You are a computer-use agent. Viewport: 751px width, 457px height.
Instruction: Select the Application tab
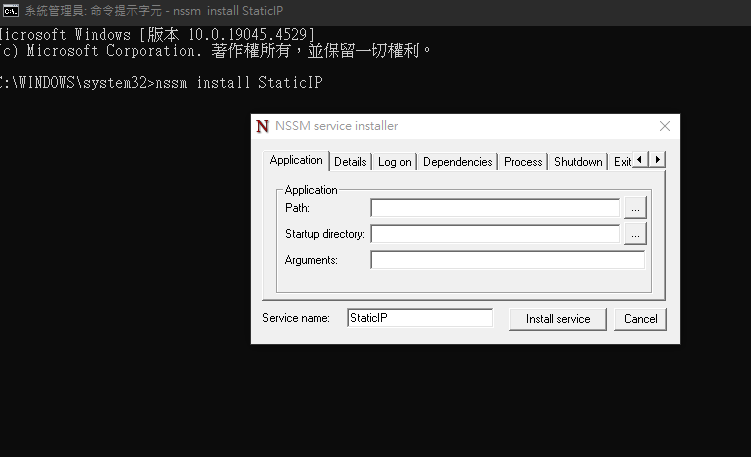(x=296, y=160)
